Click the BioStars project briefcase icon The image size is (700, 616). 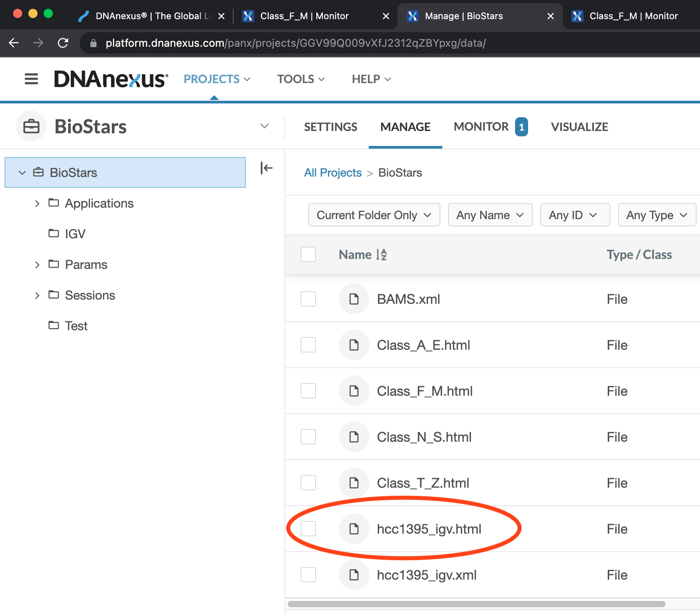point(31,126)
